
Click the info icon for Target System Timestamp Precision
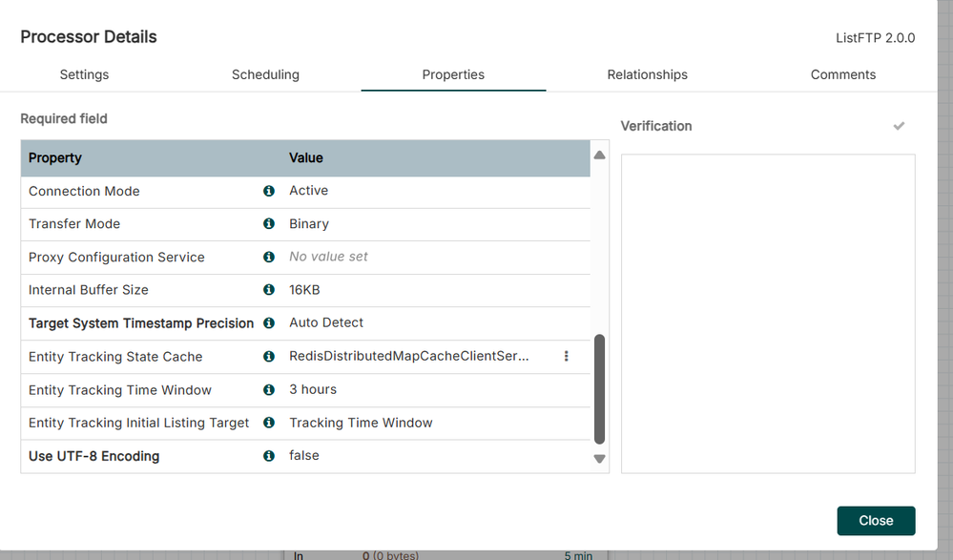pyautogui.click(x=268, y=322)
